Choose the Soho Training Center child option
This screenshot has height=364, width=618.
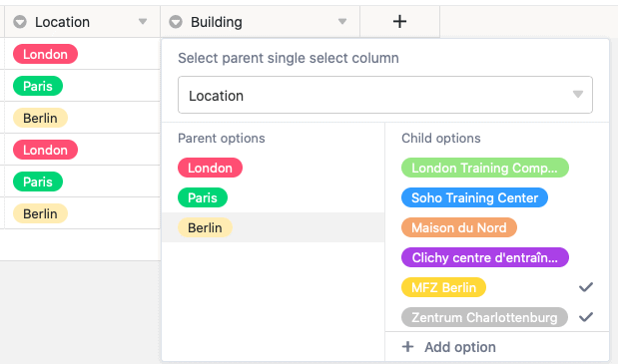474,197
